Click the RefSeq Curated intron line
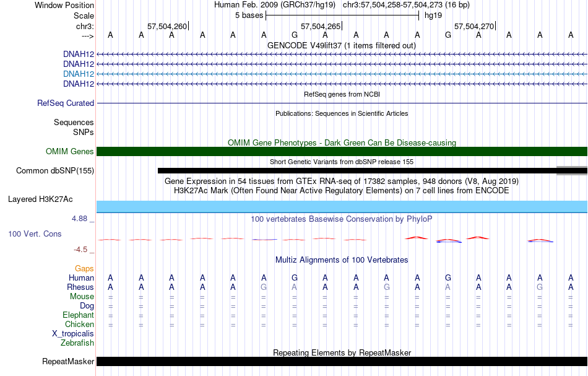 pos(342,103)
